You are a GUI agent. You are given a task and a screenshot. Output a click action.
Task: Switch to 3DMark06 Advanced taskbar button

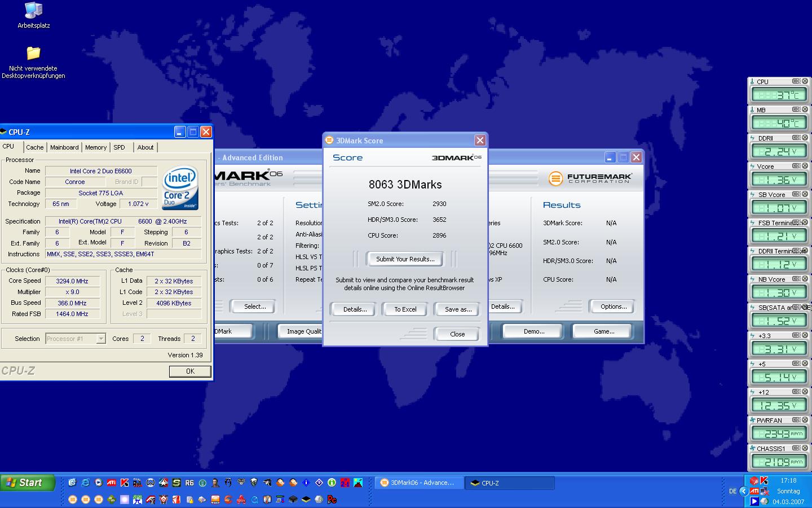(419, 483)
